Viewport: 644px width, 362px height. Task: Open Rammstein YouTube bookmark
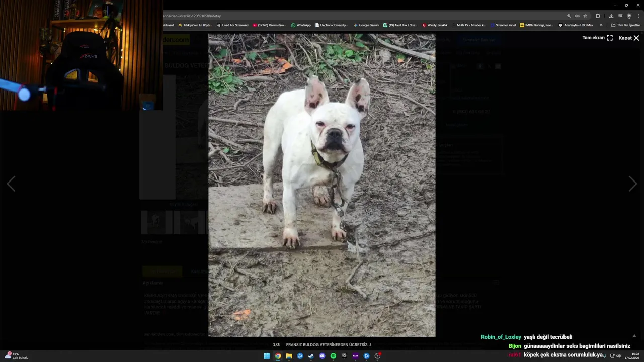coord(270,25)
